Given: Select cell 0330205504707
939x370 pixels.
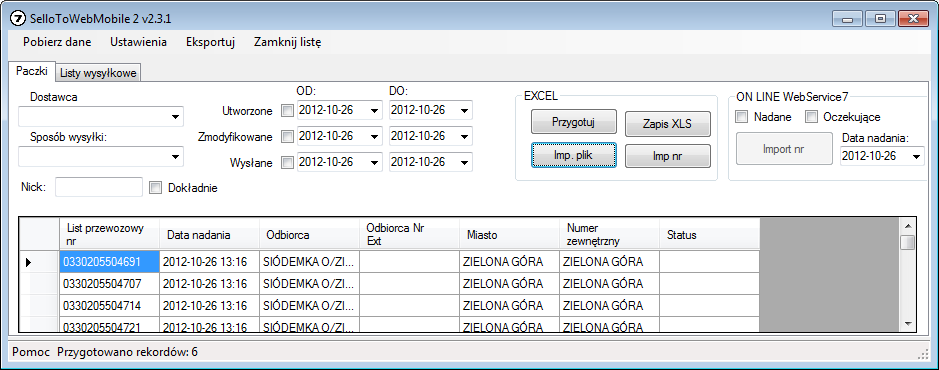Looking at the screenshot, I should point(110,284).
